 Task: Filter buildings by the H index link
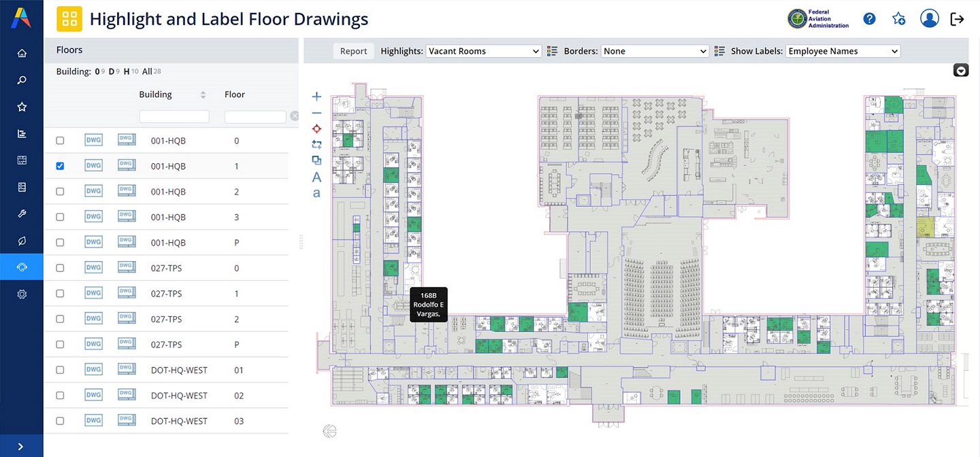tap(127, 71)
